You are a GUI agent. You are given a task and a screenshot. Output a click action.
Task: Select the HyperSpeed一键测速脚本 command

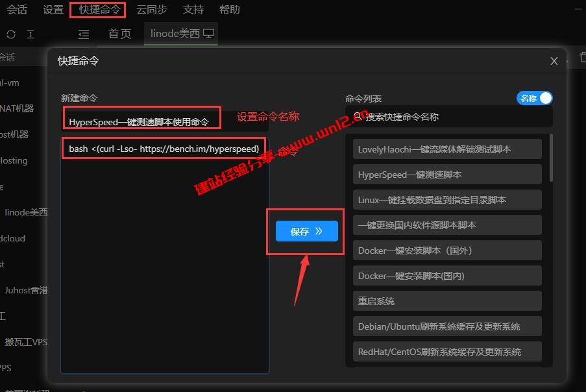tap(446, 174)
